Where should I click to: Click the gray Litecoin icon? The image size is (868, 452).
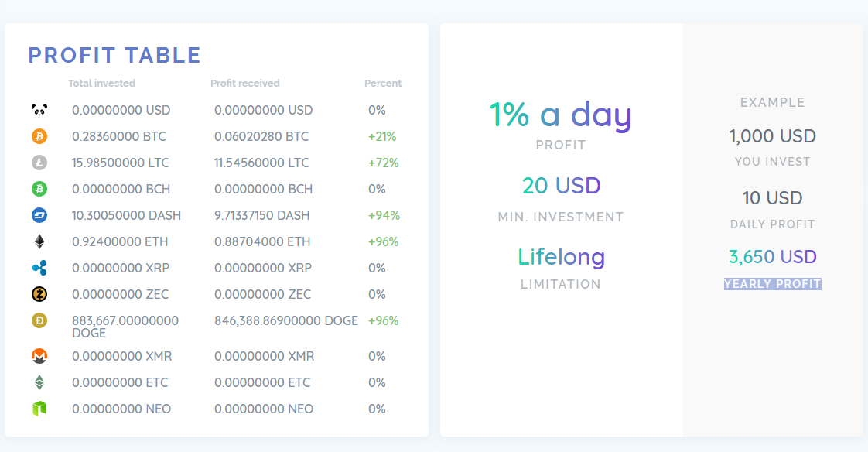[39, 163]
